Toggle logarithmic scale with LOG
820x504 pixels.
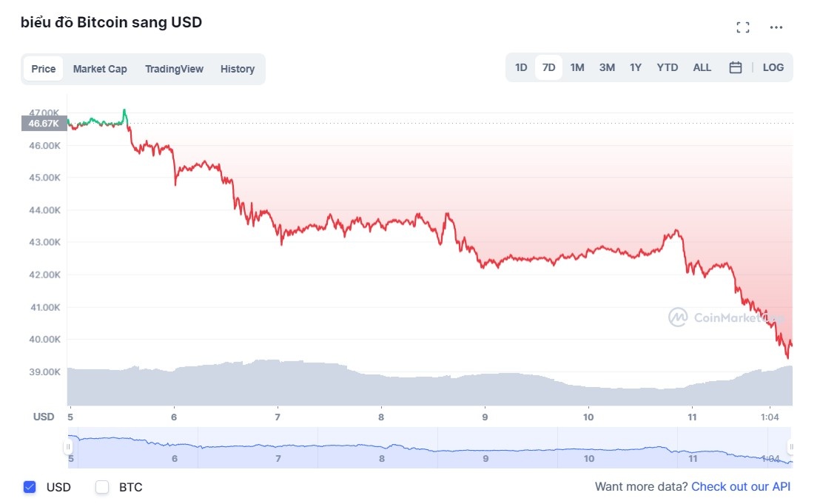[x=773, y=67]
